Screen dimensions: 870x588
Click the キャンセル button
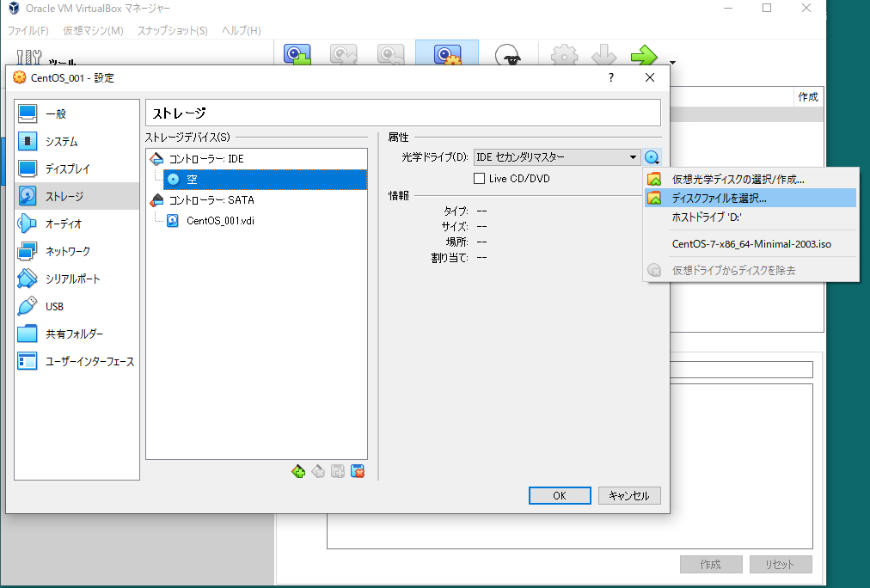click(629, 495)
